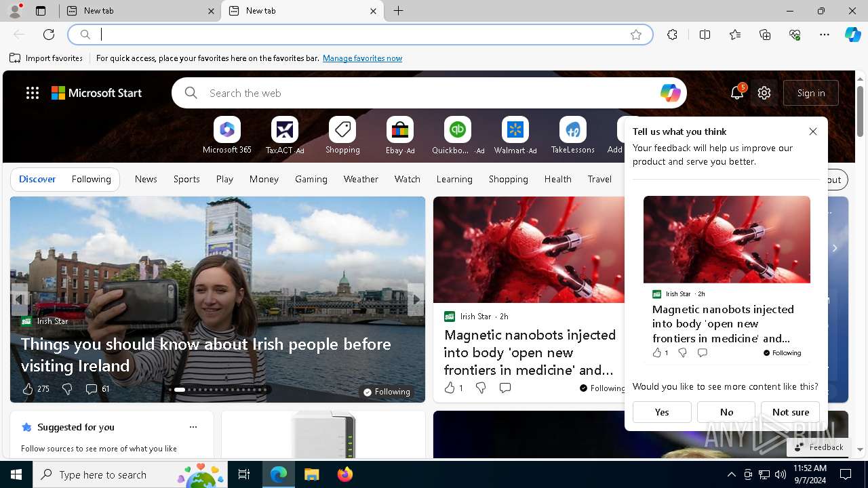
Task: Open the tab actions menu
Action: 41,11
